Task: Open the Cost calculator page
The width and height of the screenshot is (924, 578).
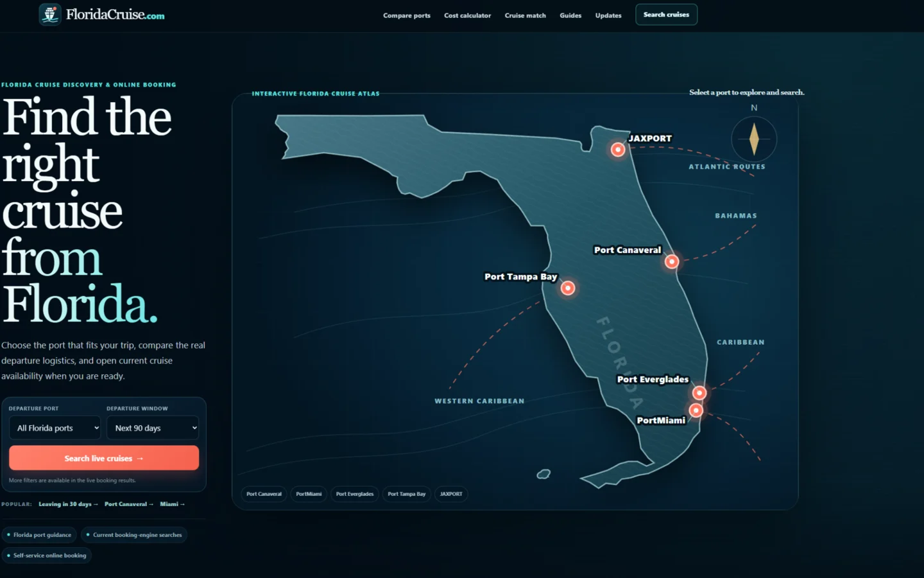Action: pyautogui.click(x=468, y=15)
